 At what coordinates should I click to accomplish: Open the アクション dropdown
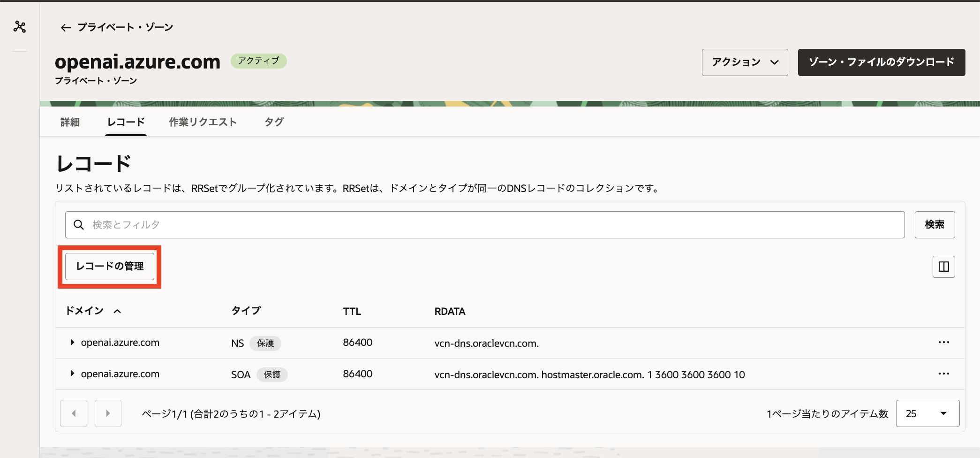point(745,62)
